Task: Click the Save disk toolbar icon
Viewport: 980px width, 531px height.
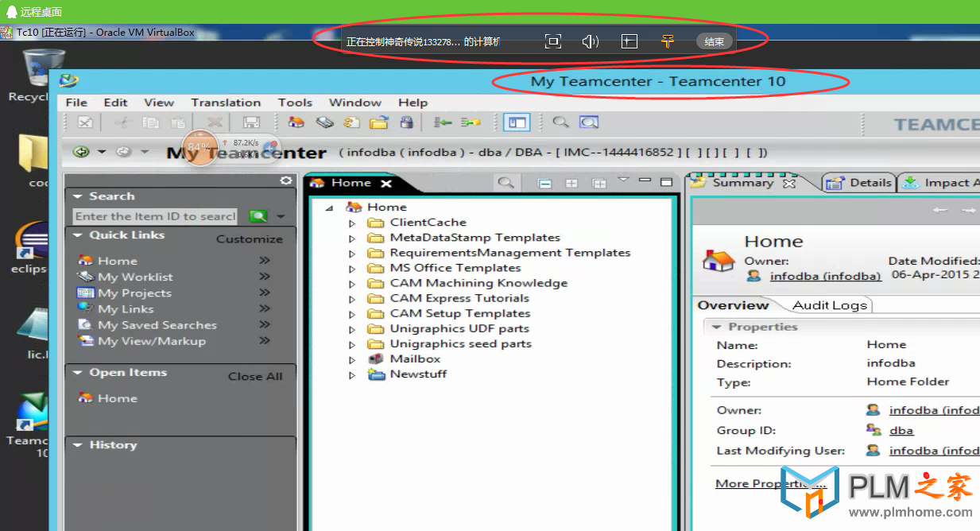Action: [x=251, y=122]
